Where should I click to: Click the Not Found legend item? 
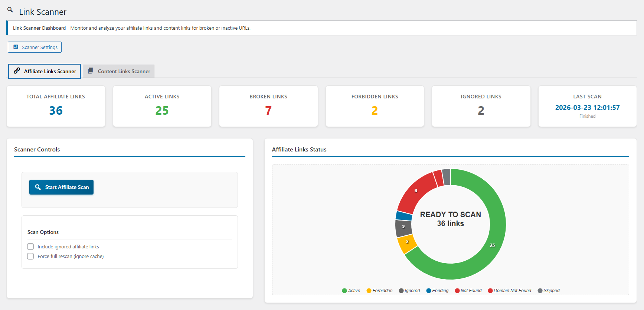click(468, 291)
